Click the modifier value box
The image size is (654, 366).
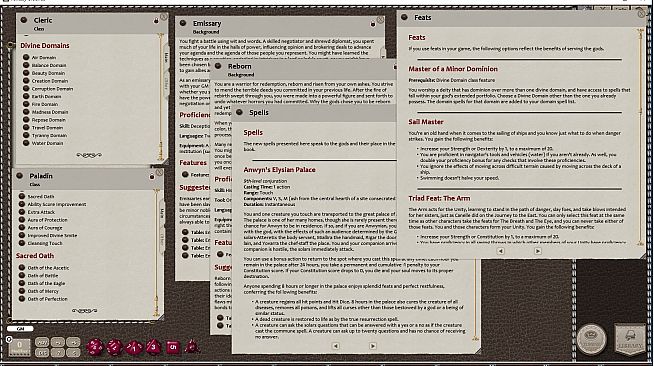19,347
